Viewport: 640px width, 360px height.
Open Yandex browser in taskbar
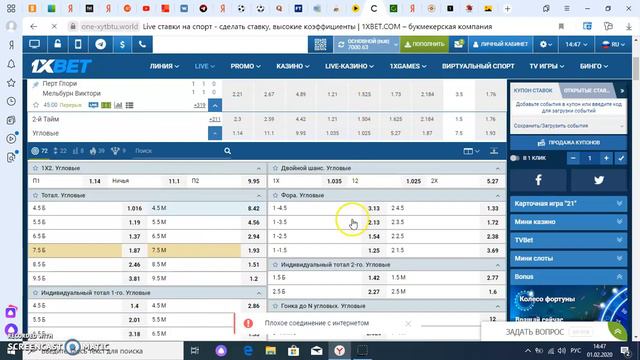coord(340,350)
